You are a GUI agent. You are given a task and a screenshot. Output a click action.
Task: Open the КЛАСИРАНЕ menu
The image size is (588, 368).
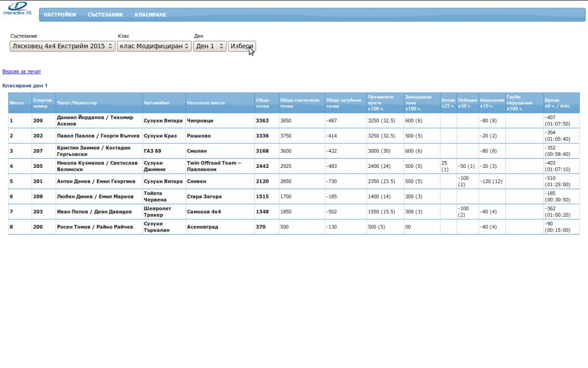click(x=150, y=14)
